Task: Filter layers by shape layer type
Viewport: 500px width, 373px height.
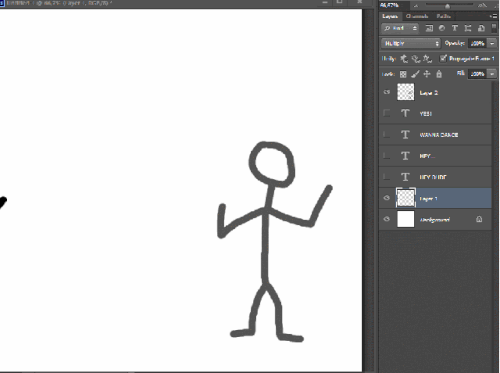Action: [x=468, y=28]
